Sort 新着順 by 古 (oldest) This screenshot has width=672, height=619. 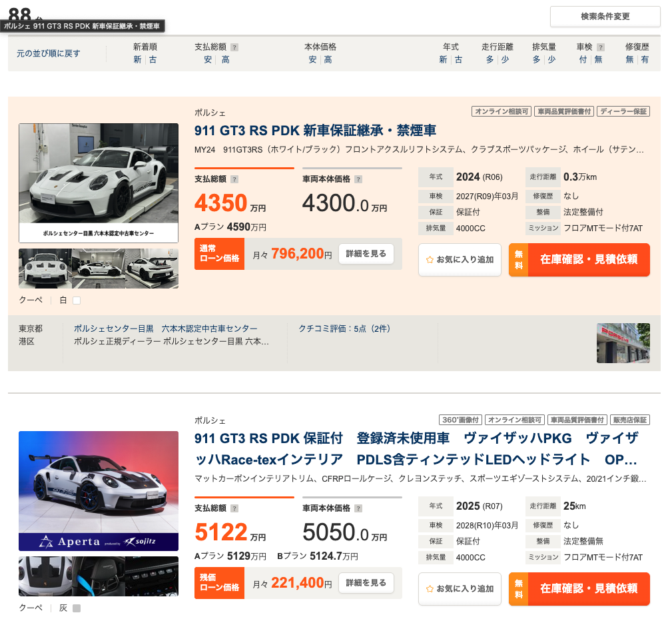pyautogui.click(x=153, y=59)
